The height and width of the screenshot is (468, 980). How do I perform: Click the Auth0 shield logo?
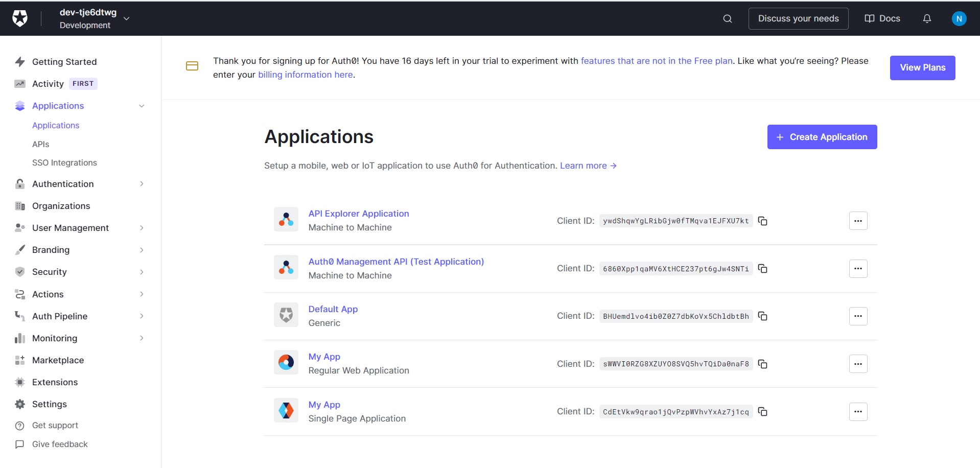tap(20, 18)
